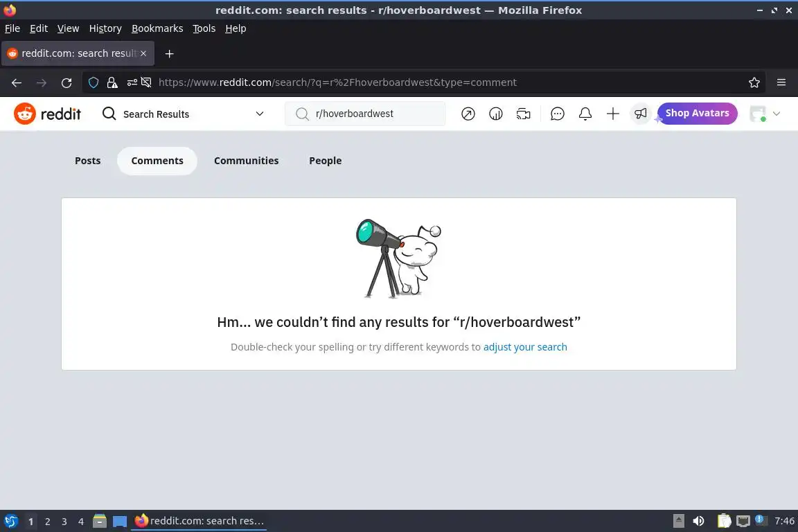
Task: Open the Help menu
Action: 236,28
